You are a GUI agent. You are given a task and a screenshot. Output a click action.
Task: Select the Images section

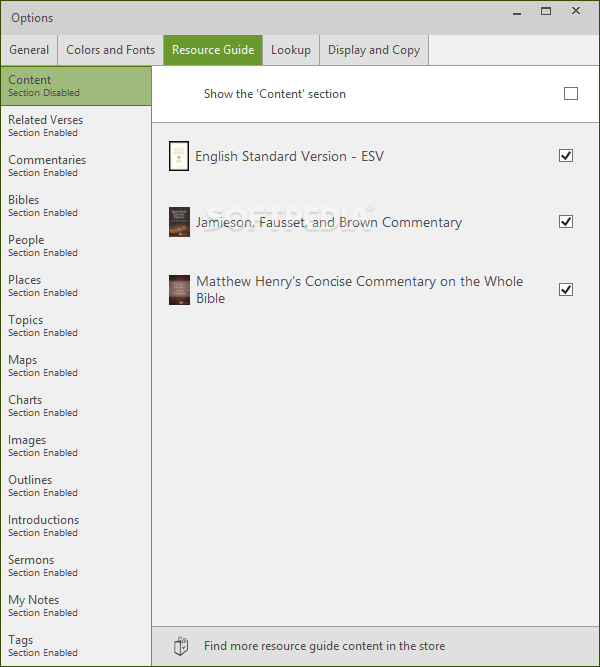click(x=76, y=446)
